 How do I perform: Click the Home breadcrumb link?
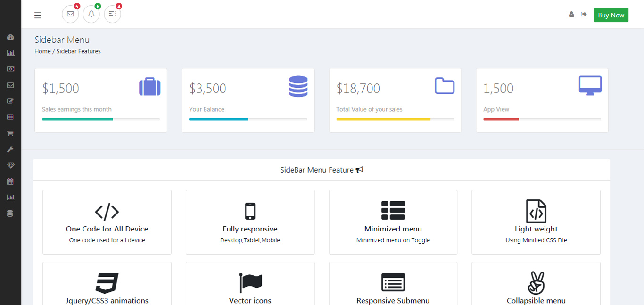point(42,51)
